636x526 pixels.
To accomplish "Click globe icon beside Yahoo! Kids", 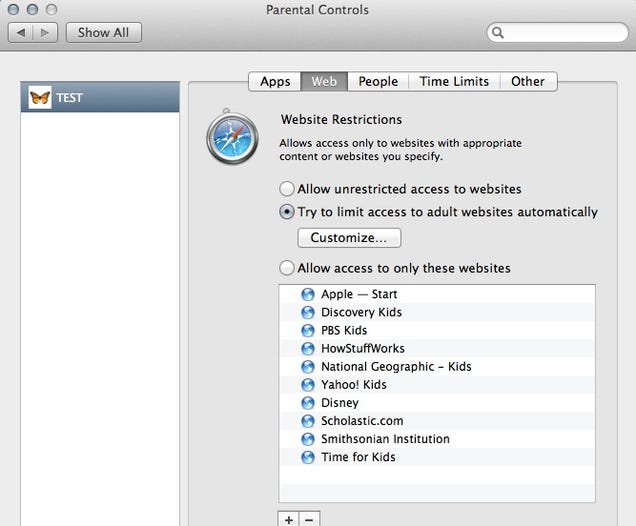I will click(308, 385).
